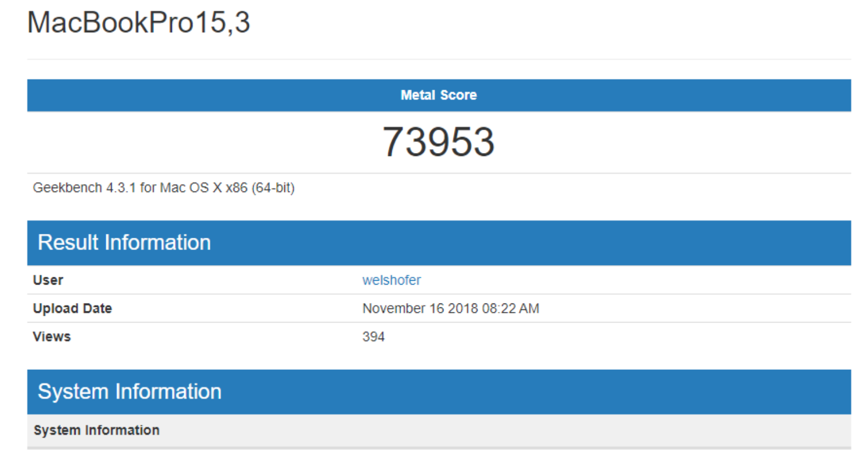Click the User row label
868x450 pixels.
click(48, 280)
